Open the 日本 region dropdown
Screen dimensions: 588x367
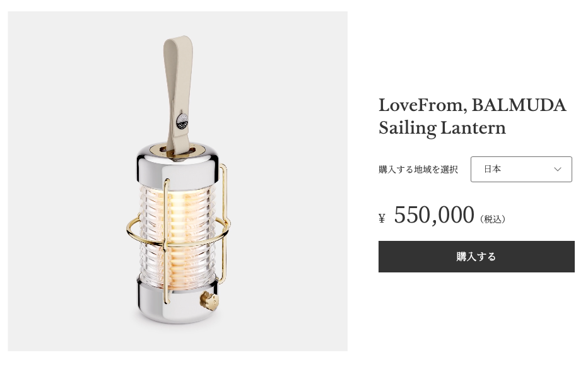(521, 169)
